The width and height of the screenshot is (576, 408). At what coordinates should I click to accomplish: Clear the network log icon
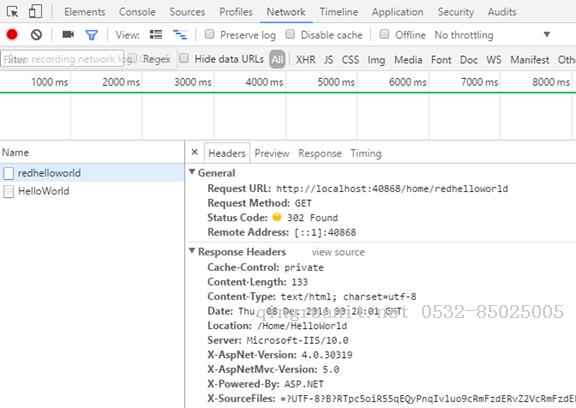(36, 35)
